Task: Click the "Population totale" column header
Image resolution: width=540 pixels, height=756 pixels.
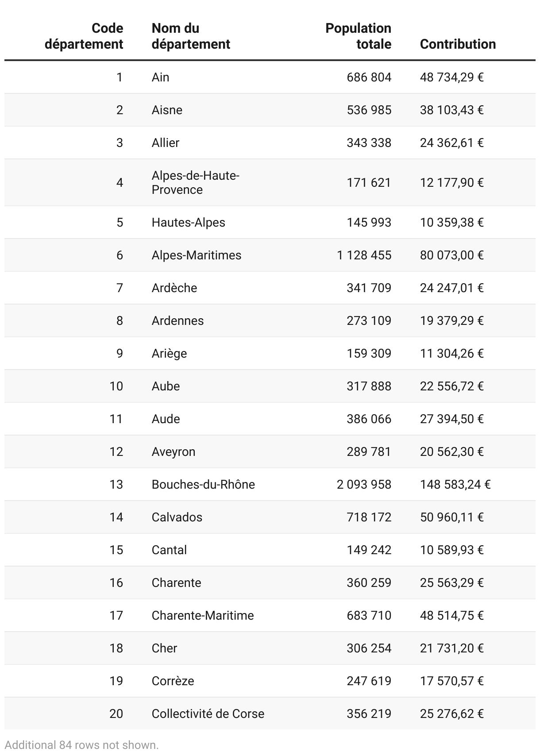Action: coord(358,36)
